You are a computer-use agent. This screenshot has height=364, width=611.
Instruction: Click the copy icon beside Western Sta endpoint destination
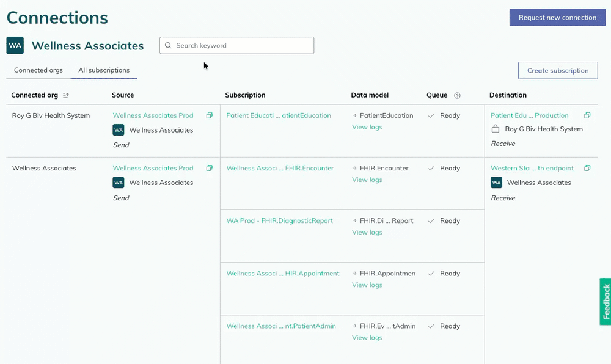(588, 168)
